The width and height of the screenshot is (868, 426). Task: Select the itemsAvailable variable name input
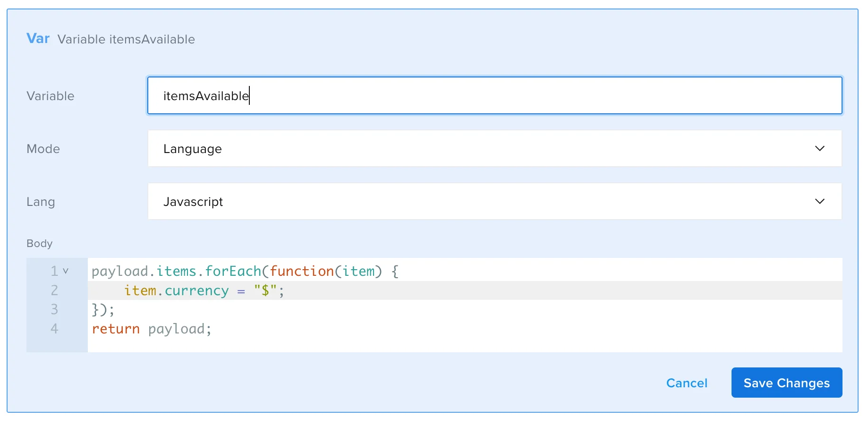(x=425, y=95)
